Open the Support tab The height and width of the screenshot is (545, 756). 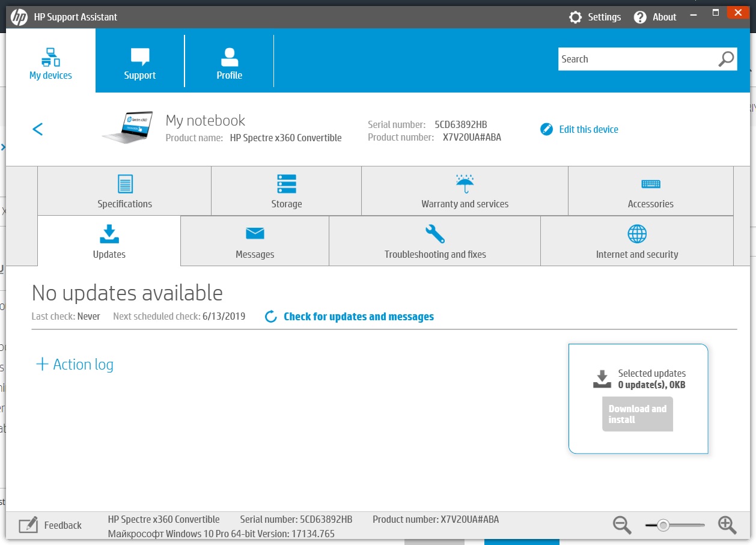point(140,60)
